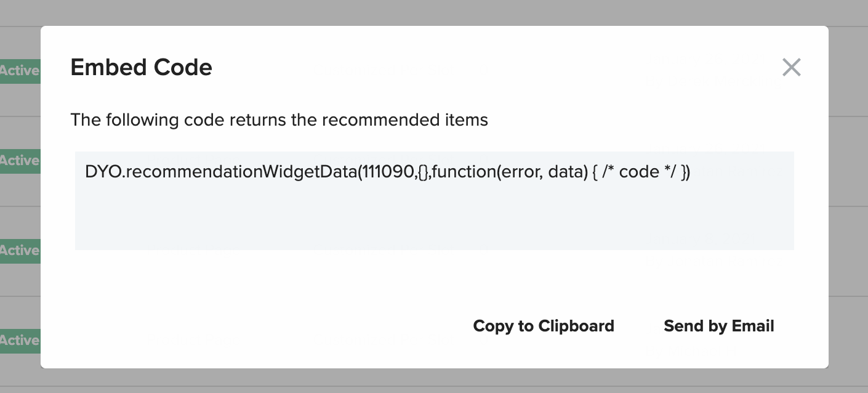This screenshot has height=393, width=868.
Task: Close the Embed Code dialog
Action: click(x=791, y=67)
